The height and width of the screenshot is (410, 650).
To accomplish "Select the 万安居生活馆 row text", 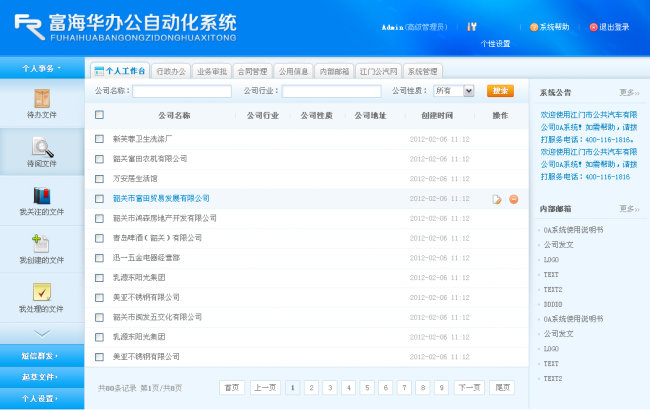I will click(x=135, y=179).
